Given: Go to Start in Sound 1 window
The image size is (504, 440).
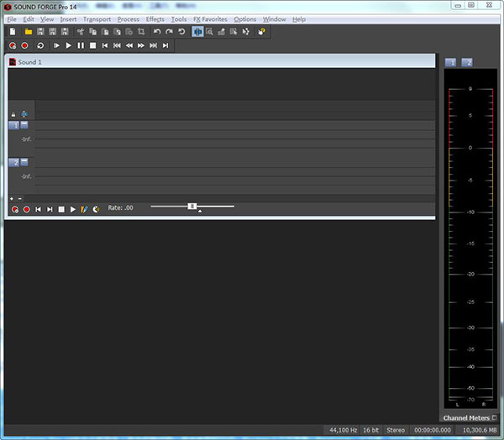Looking at the screenshot, I should (39, 210).
